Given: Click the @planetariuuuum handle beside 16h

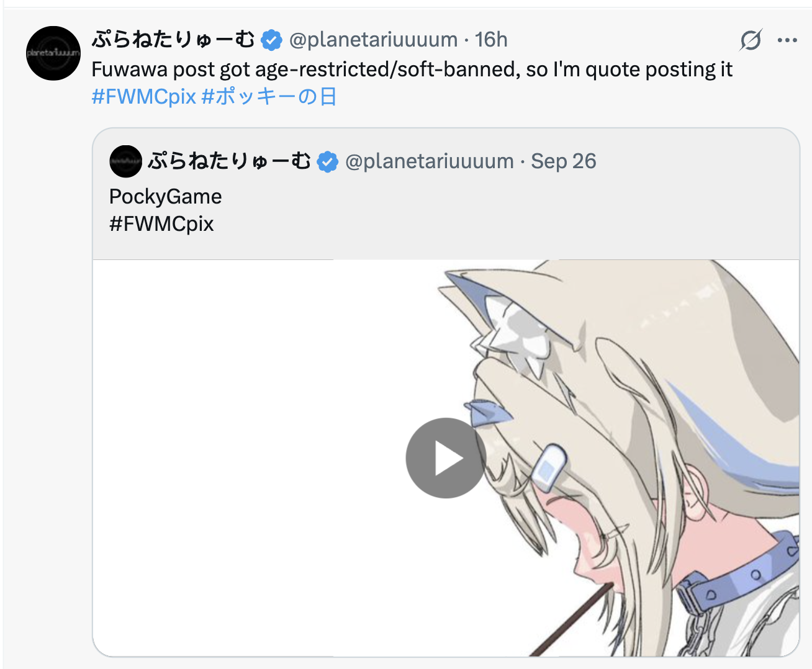Looking at the screenshot, I should pos(373,40).
